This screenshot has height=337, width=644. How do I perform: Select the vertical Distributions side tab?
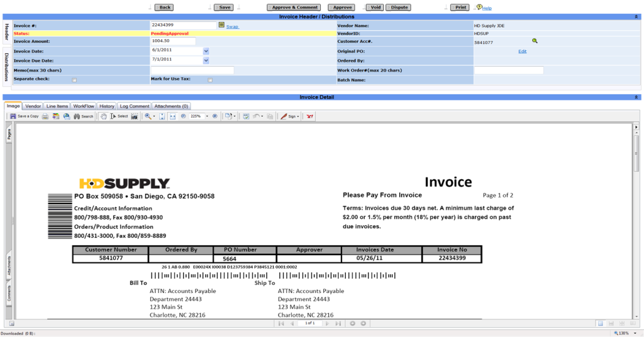[x=6, y=67]
